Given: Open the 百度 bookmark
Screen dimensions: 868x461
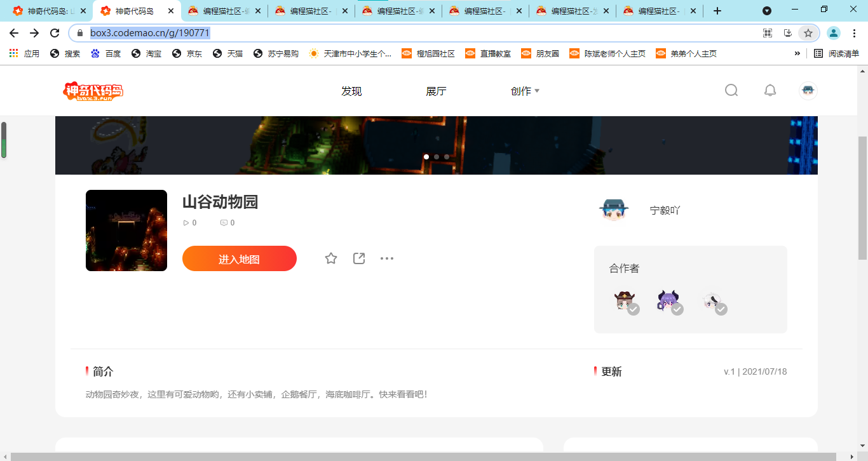Looking at the screenshot, I should tap(105, 53).
